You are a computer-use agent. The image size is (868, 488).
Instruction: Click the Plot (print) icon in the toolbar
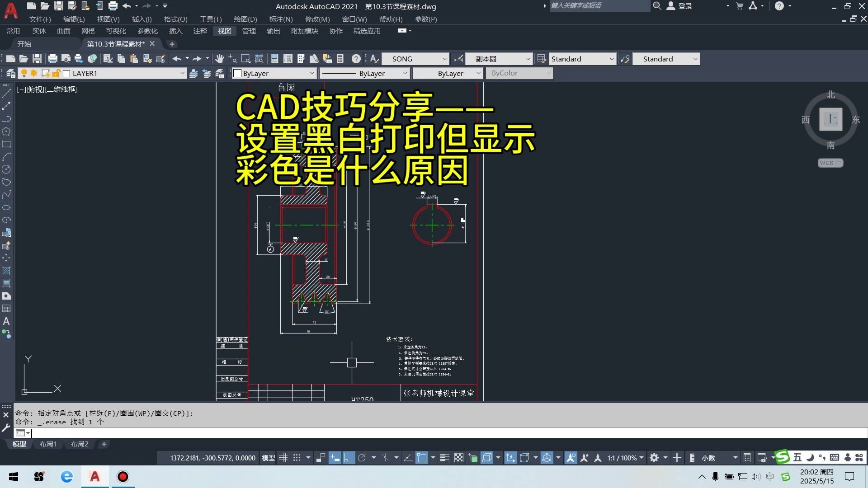point(53,59)
